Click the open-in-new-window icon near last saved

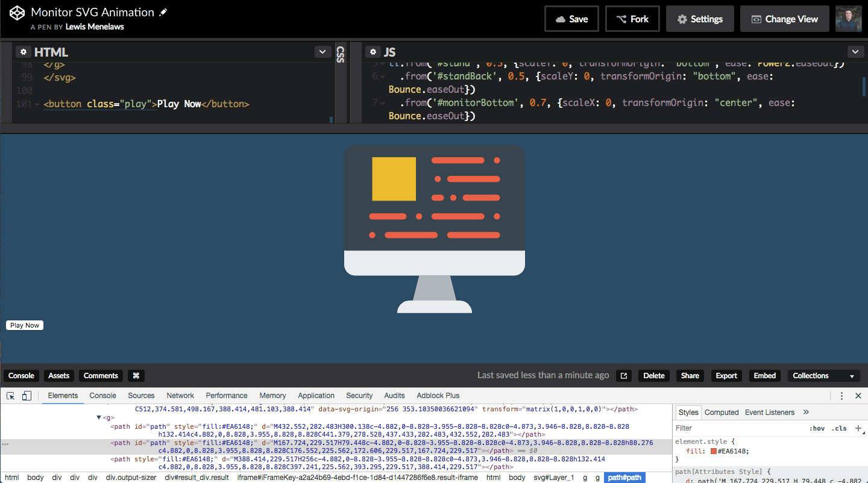624,375
